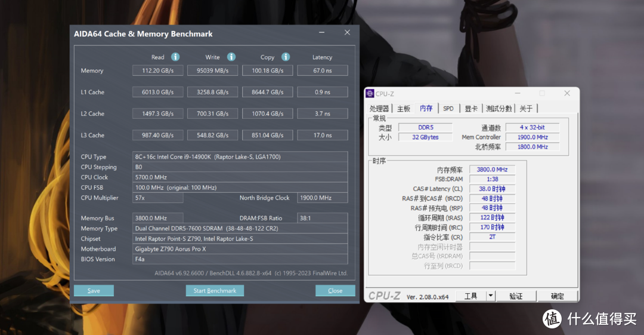The width and height of the screenshot is (644, 335).
Task: Click Memory Latency value 67.0 ns
Action: click(x=323, y=70)
